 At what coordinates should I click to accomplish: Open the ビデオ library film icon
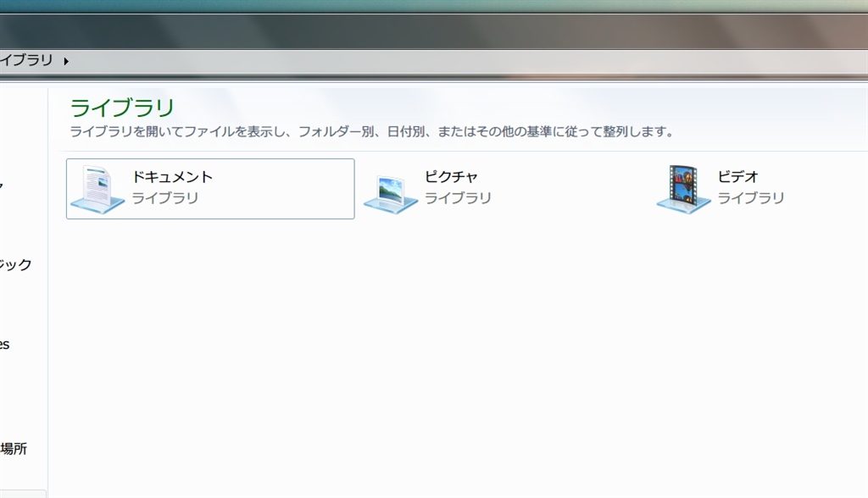click(x=683, y=189)
